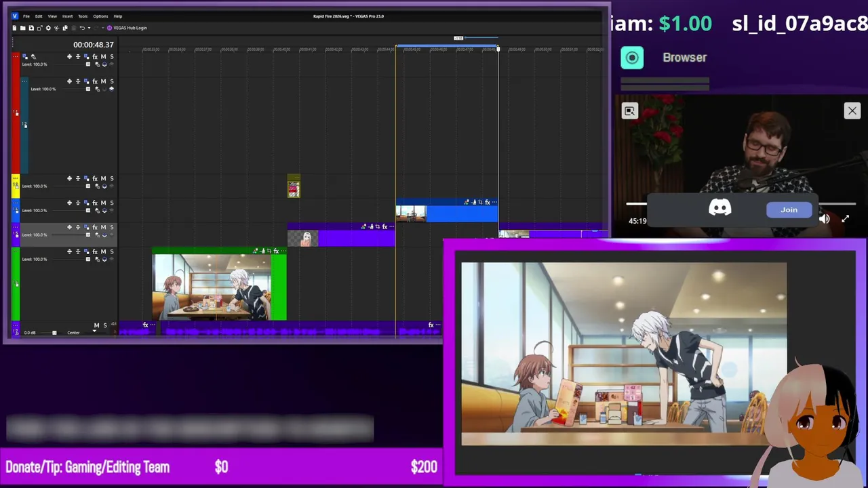The height and width of the screenshot is (488, 868).
Task: Open the Center pan dropdown on audio track
Action: (94, 331)
